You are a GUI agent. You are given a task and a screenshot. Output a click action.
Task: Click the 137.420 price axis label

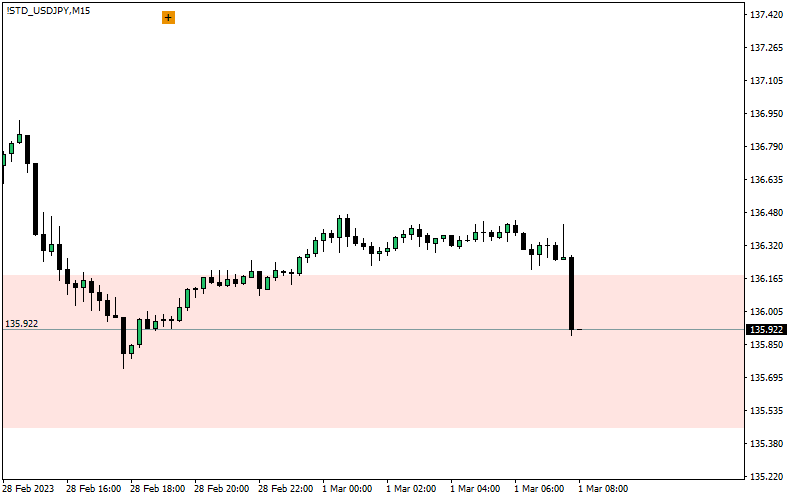coord(765,15)
